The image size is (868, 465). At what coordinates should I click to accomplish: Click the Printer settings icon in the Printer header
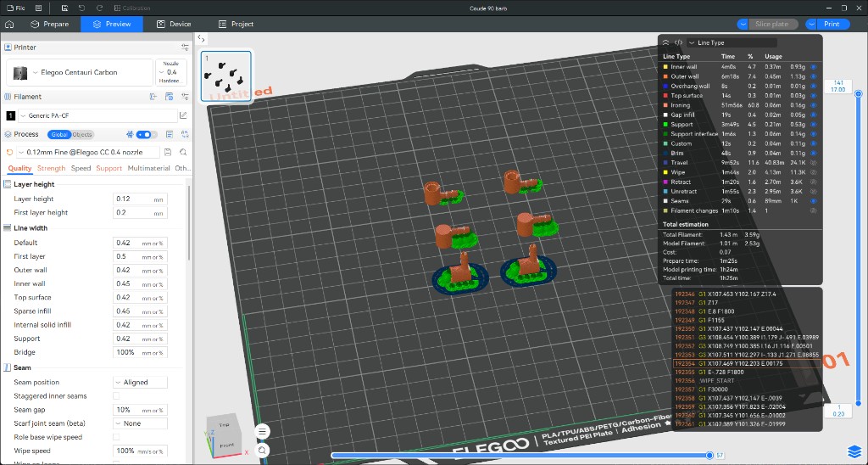pyautogui.click(x=185, y=48)
